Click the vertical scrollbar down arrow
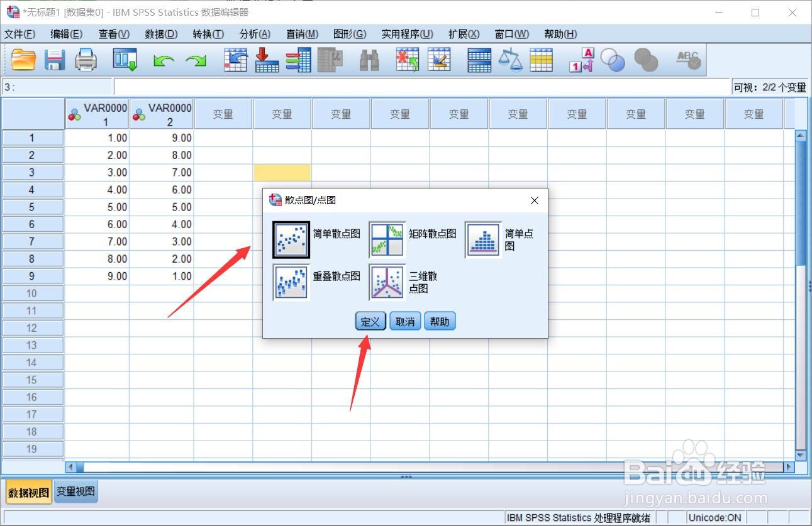Image resolution: width=812 pixels, height=526 pixels. click(x=800, y=455)
